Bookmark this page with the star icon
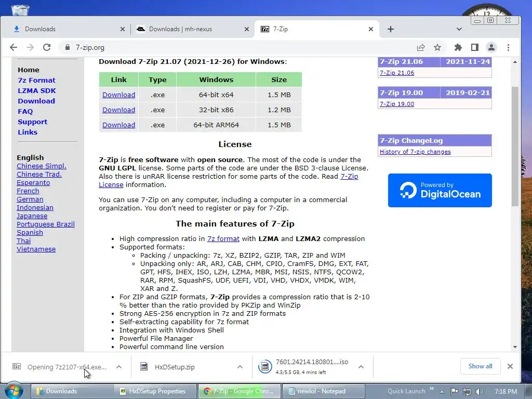The width and height of the screenshot is (532, 399). click(437, 47)
